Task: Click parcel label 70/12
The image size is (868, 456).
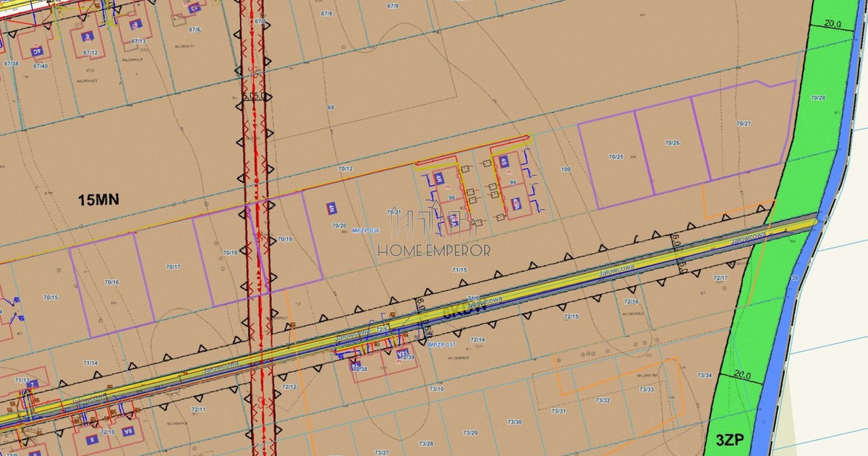Action: pos(346,169)
